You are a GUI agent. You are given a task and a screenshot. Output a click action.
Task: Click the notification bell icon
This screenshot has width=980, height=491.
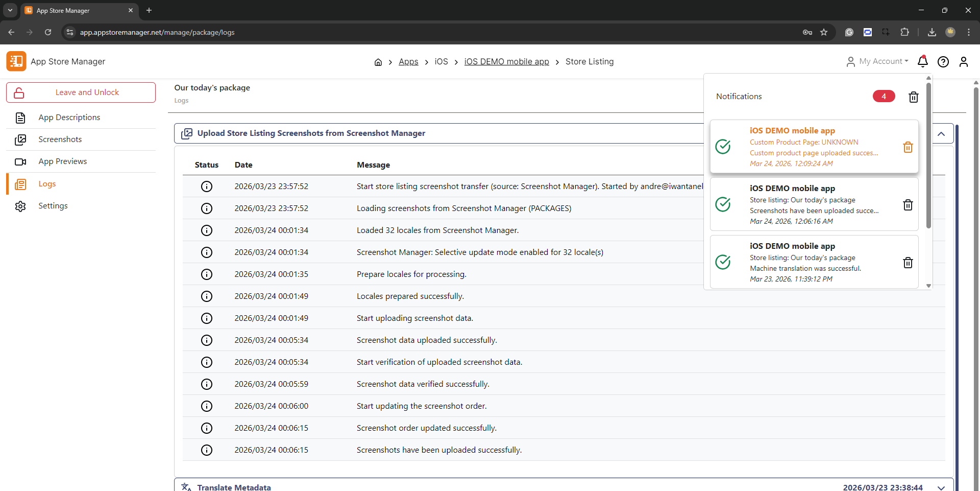tap(922, 62)
